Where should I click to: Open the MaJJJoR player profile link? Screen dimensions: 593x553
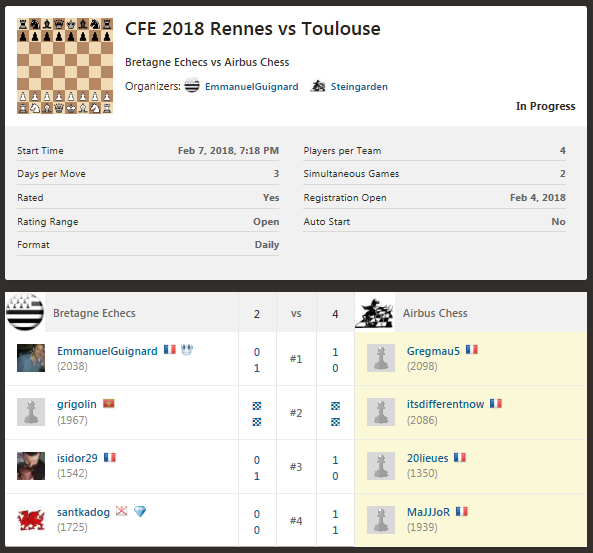pos(428,512)
